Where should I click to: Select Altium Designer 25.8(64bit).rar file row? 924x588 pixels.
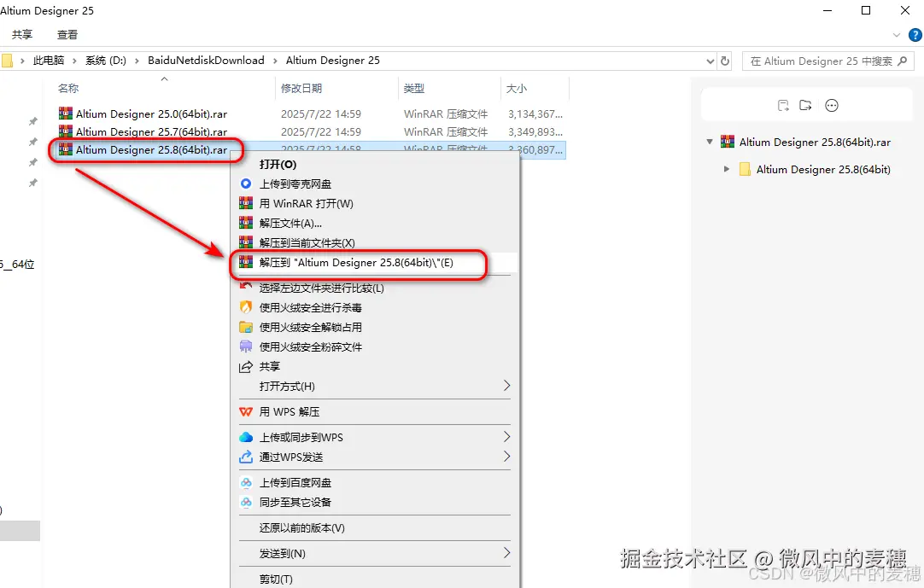pos(311,149)
